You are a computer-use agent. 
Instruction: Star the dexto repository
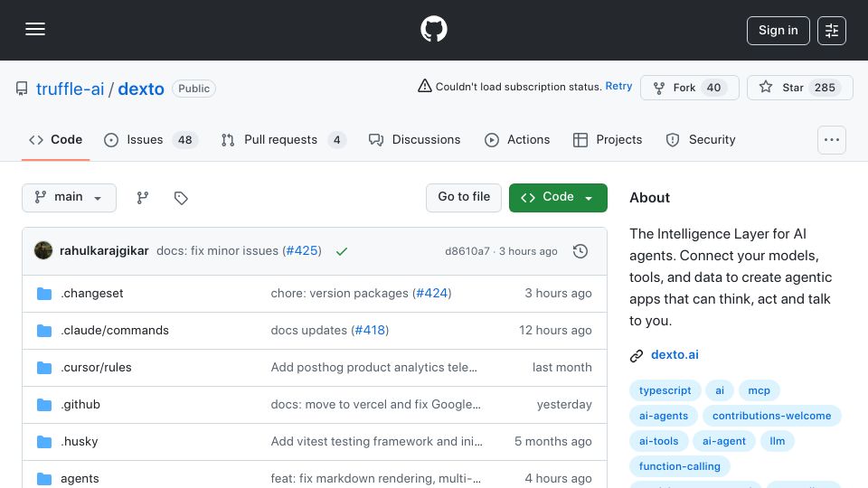coord(799,88)
